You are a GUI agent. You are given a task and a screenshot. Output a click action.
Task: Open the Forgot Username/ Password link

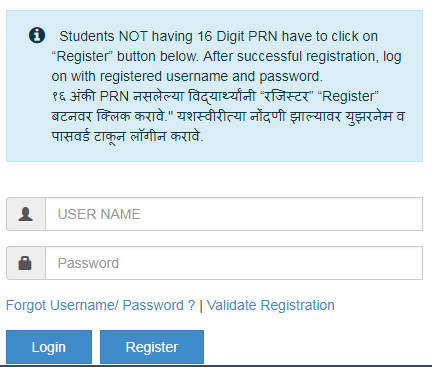101,305
